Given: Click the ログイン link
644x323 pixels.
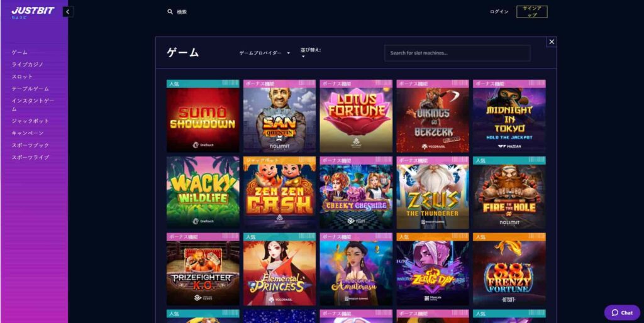Looking at the screenshot, I should tap(499, 12).
